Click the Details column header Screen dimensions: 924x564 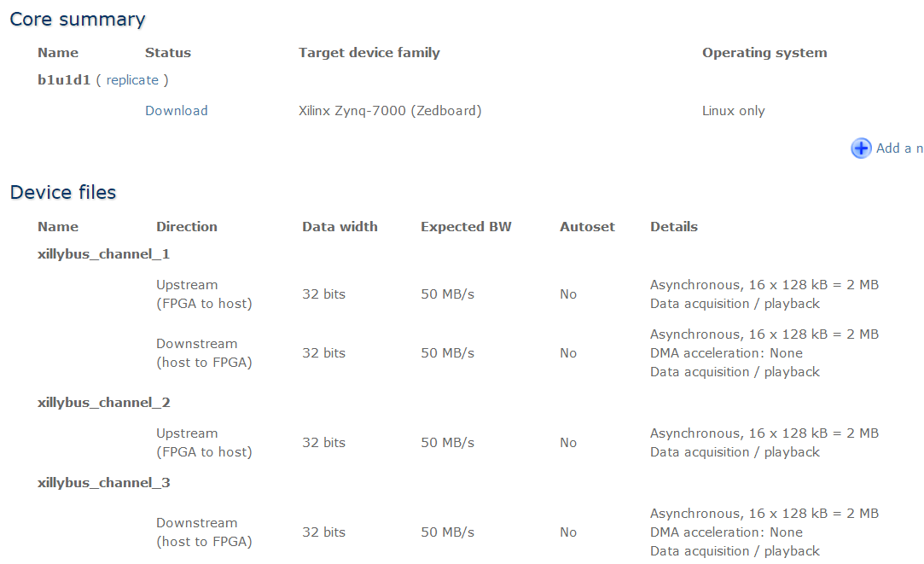point(673,227)
